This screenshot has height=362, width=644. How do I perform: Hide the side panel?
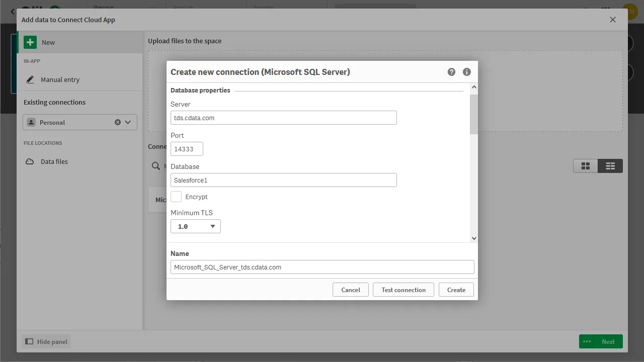pos(46,341)
